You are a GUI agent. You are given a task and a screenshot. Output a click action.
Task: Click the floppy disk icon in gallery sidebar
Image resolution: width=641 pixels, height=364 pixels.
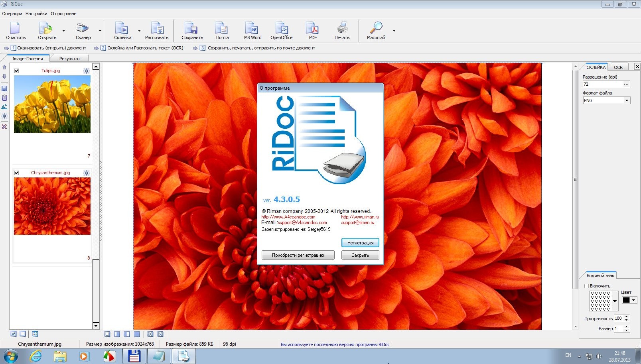(x=4, y=88)
